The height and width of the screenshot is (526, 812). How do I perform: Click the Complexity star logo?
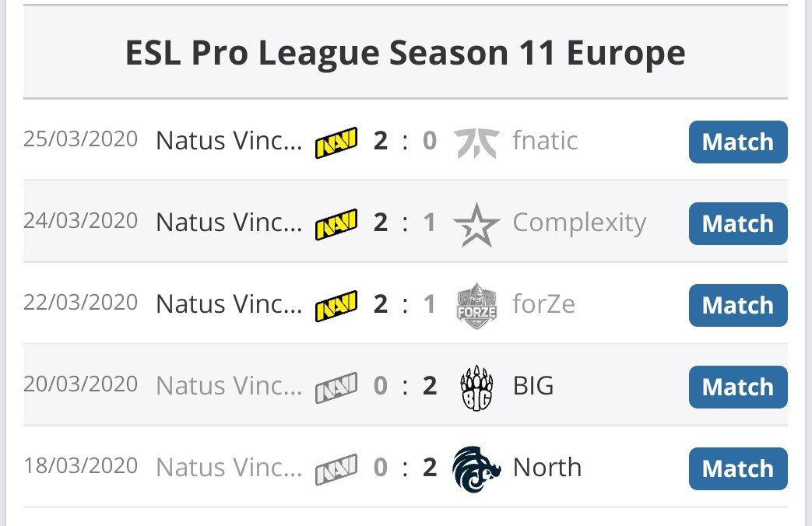[476, 225]
